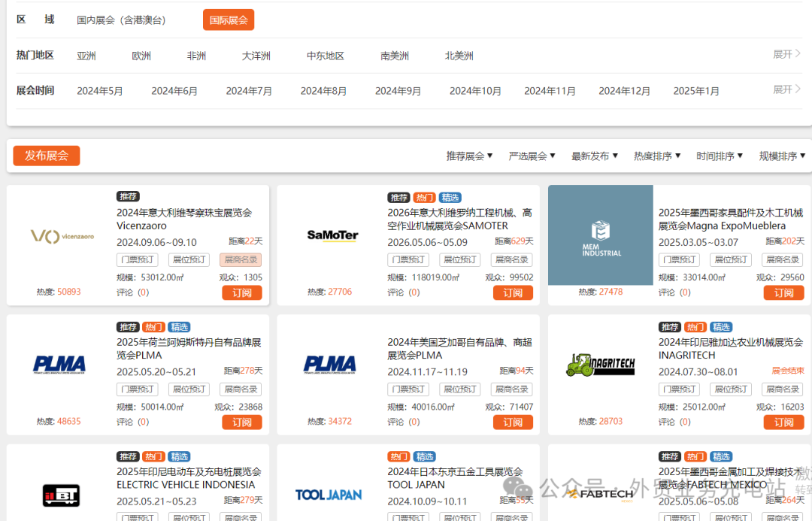Click the 热门 badge on Amsterdam PLMA card
This screenshot has height=521, width=812.
153,327
